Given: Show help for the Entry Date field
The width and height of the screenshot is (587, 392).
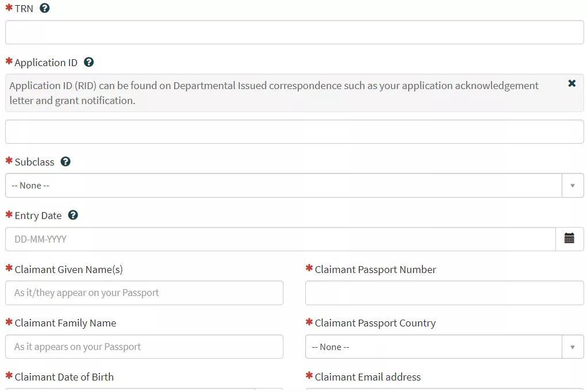Looking at the screenshot, I should point(73,215).
